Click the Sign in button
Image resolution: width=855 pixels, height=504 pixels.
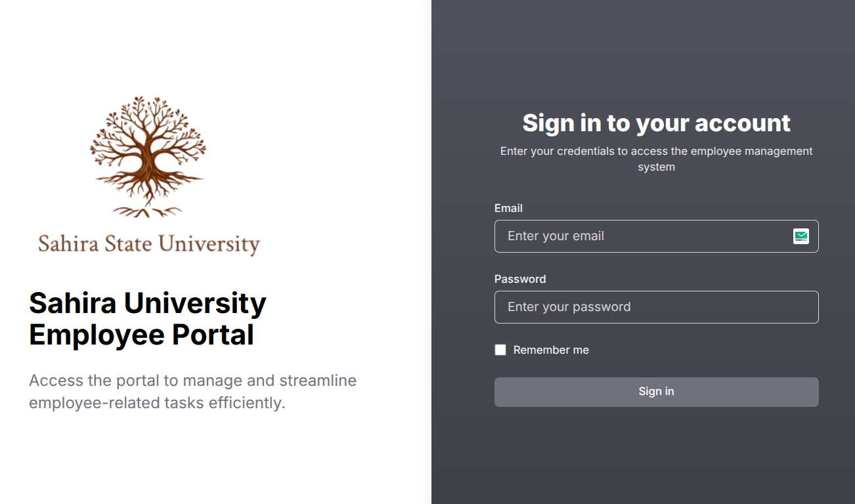tap(657, 392)
